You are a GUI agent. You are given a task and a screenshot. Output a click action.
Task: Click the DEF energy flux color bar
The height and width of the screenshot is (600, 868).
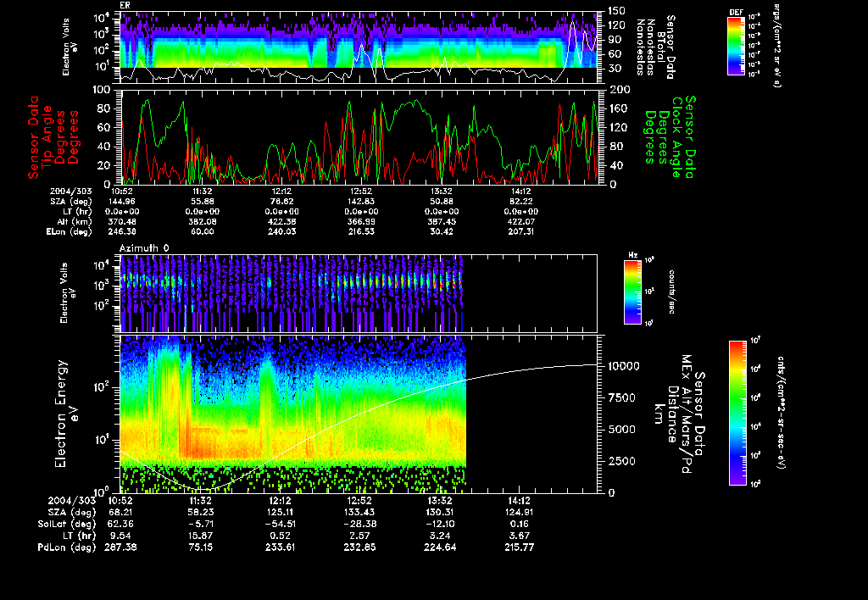(736, 46)
